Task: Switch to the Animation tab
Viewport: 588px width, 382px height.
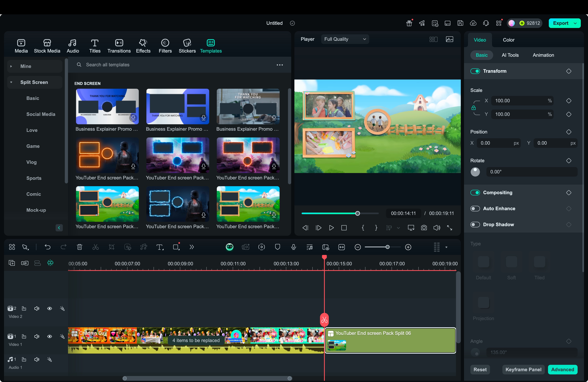Action: coord(543,55)
